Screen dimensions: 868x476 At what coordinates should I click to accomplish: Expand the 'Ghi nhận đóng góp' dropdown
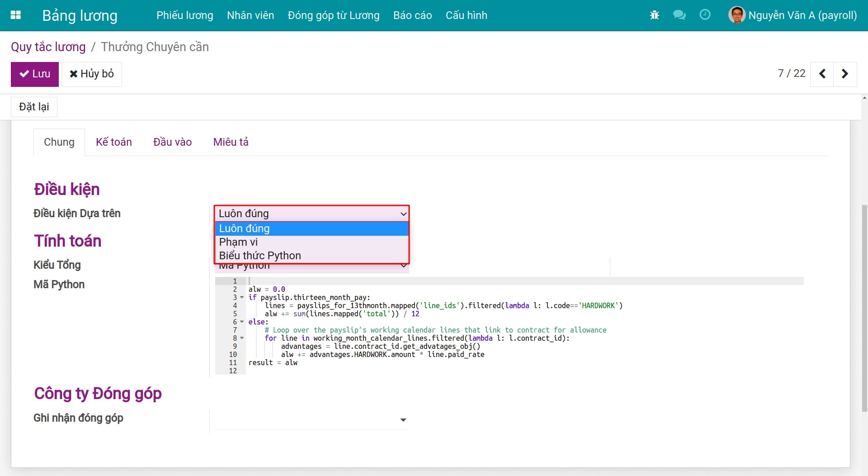click(403, 420)
